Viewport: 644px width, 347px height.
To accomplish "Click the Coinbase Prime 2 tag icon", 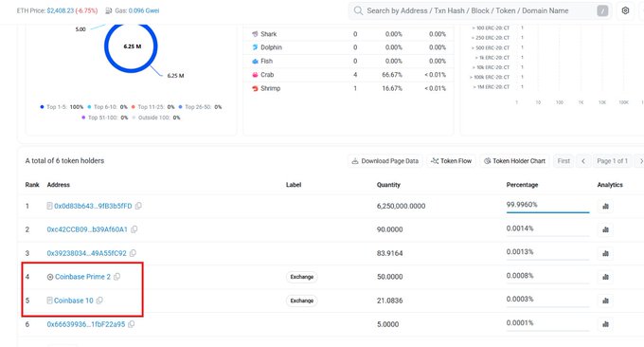I will click(50, 277).
